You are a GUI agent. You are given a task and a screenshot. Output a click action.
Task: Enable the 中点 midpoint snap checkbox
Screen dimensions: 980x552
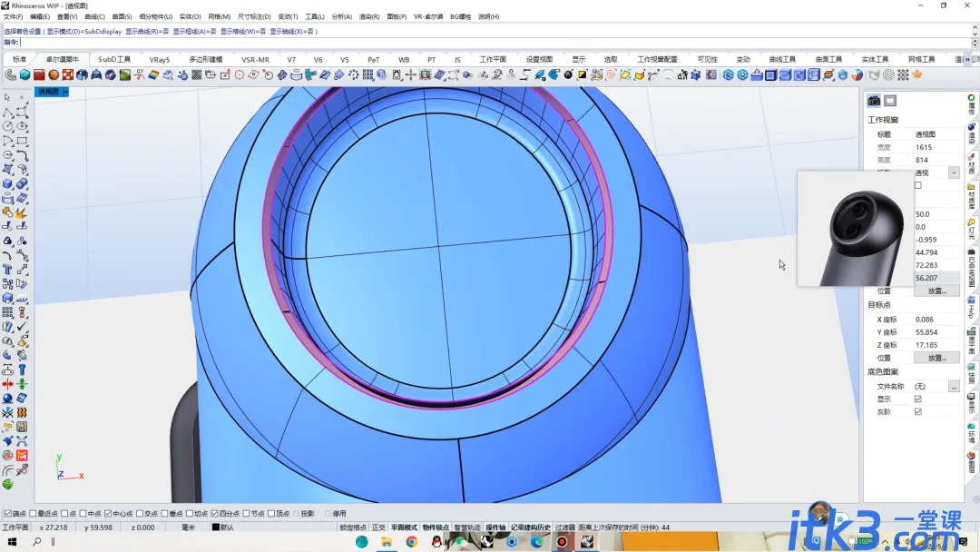[83, 514]
